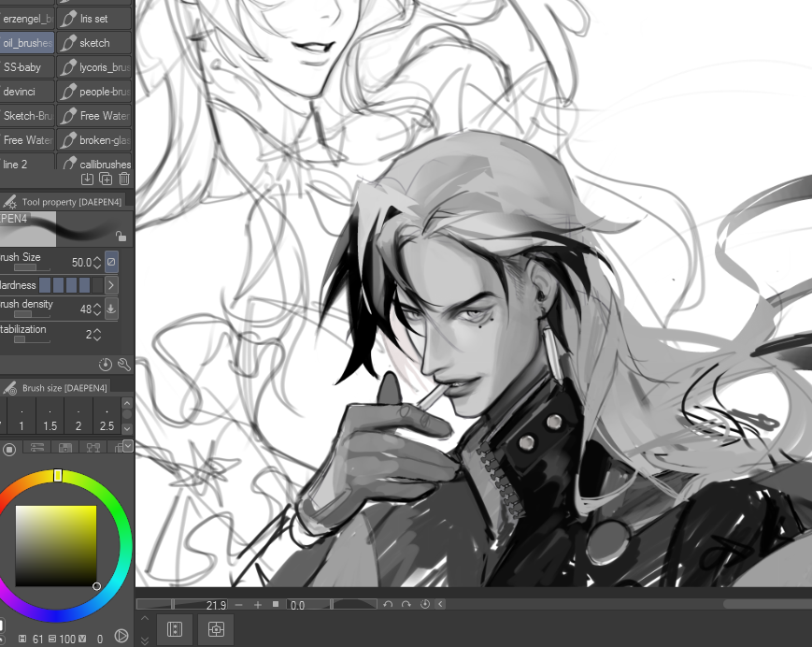Pick a color in the yellow saturation square
Screen dimensions: 812x647
(x=56, y=546)
